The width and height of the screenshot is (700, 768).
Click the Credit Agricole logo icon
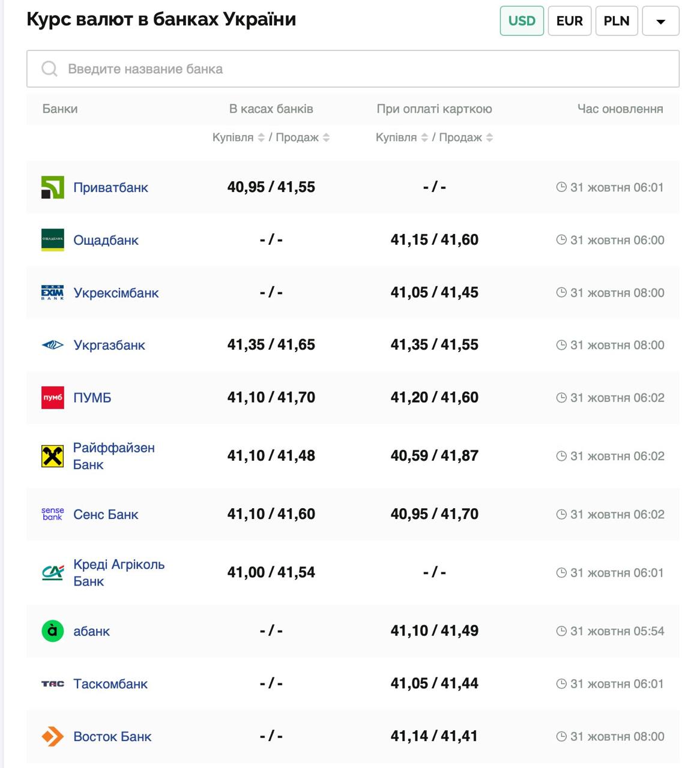tap(52, 572)
